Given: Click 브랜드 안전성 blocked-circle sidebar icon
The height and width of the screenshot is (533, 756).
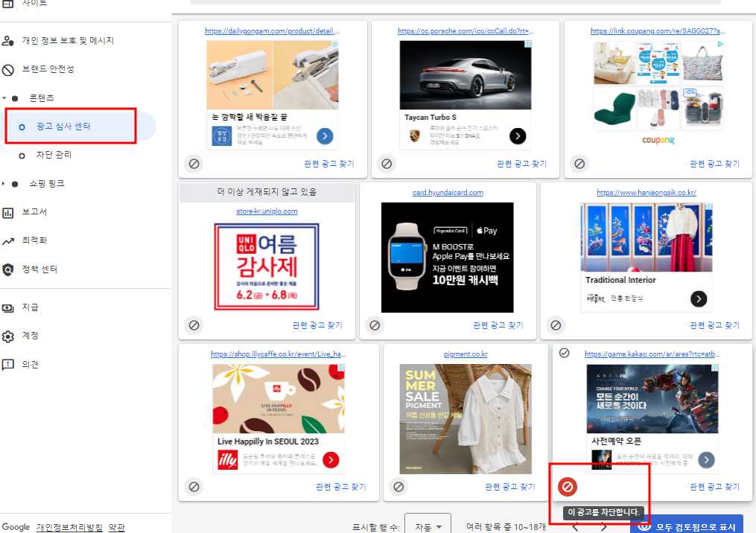Looking at the screenshot, I should click(7, 70).
